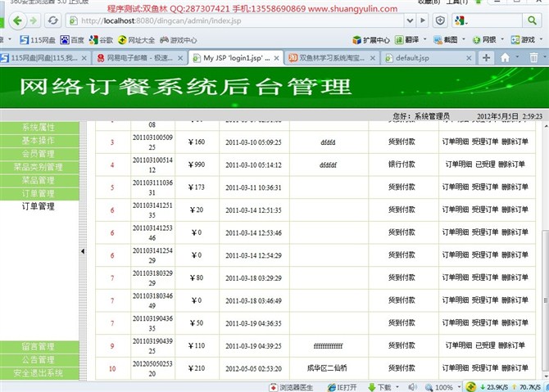Screen dimensions: 549x392
Task: Click 受理订单 for order 20120505025320
Action: tap(485, 368)
